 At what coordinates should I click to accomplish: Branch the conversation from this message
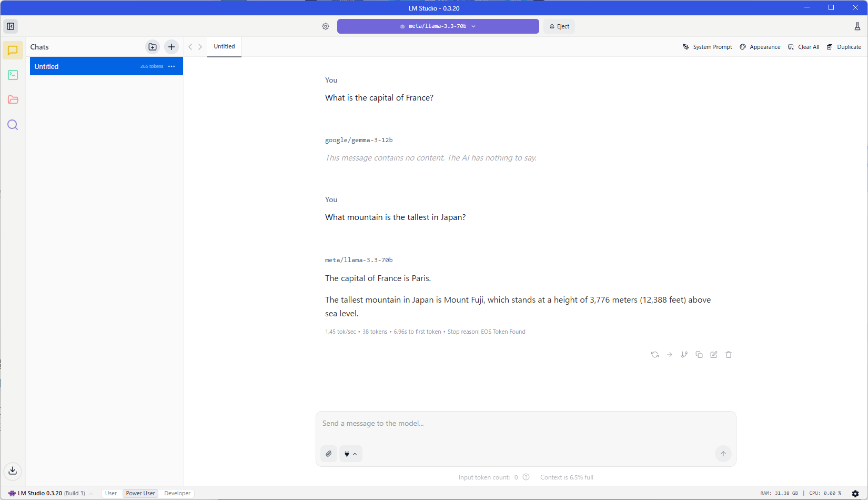coord(684,355)
